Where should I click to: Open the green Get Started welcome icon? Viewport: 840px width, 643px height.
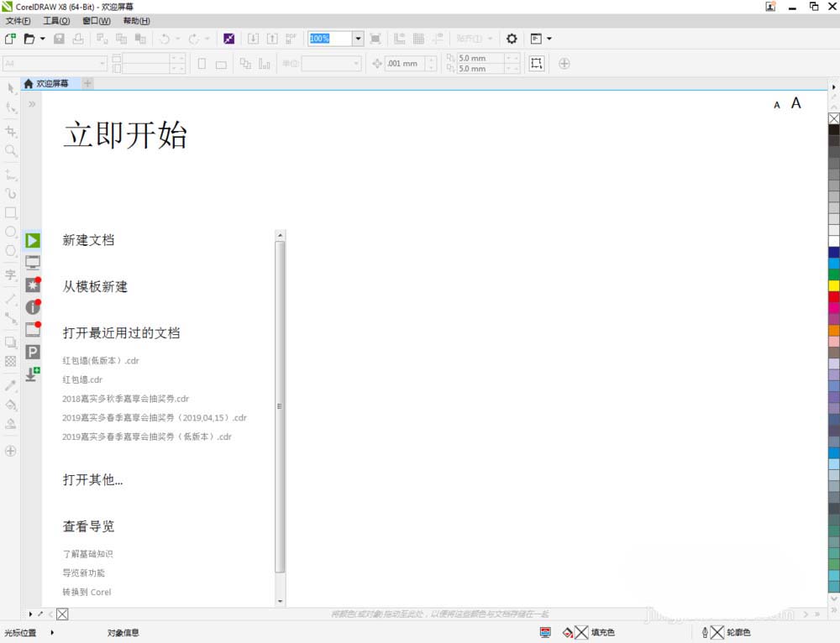pos(33,240)
